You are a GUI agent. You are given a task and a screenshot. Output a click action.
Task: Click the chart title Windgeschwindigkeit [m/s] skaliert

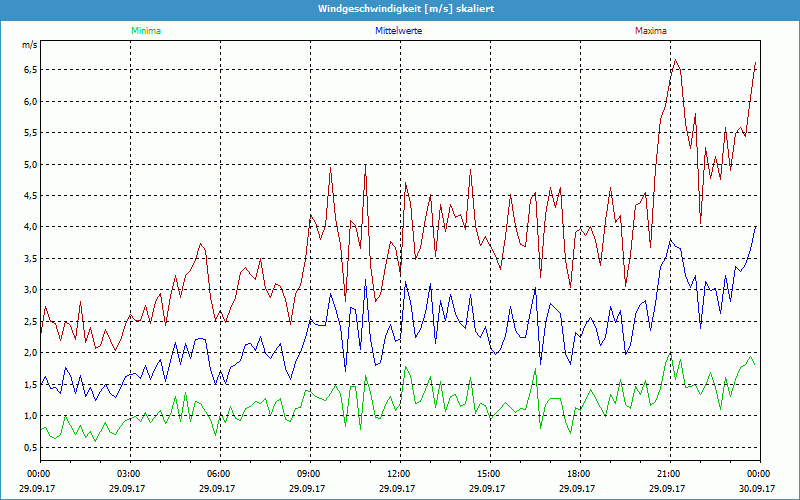pyautogui.click(x=406, y=9)
